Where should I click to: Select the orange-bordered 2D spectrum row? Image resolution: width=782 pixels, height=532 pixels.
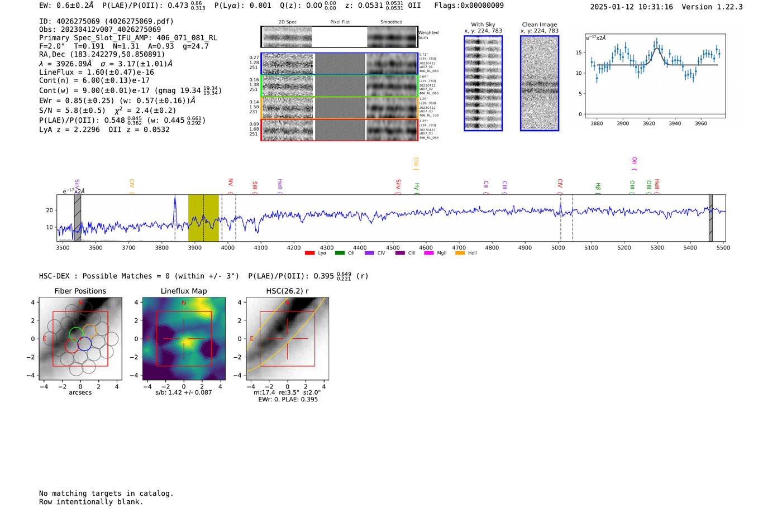coord(340,108)
